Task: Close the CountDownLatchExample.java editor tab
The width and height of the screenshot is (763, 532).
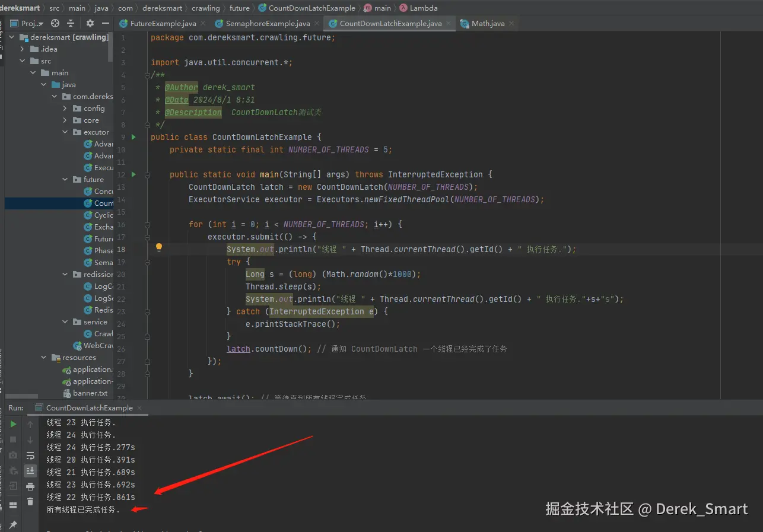Action: [x=448, y=24]
